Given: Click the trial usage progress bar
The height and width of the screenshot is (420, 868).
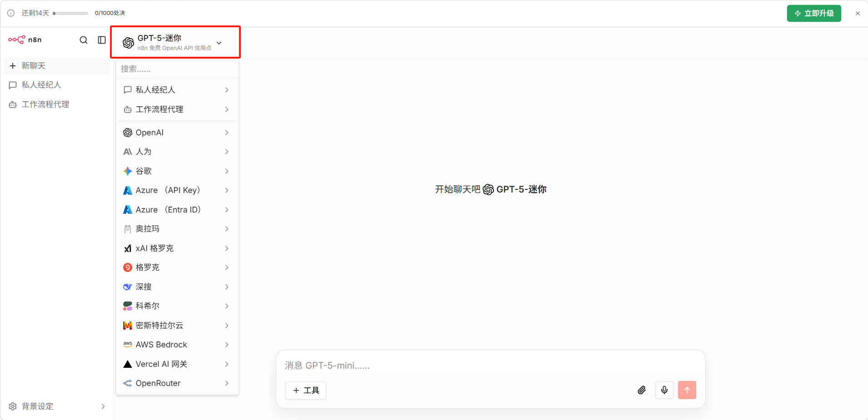Looking at the screenshot, I should click(x=70, y=13).
